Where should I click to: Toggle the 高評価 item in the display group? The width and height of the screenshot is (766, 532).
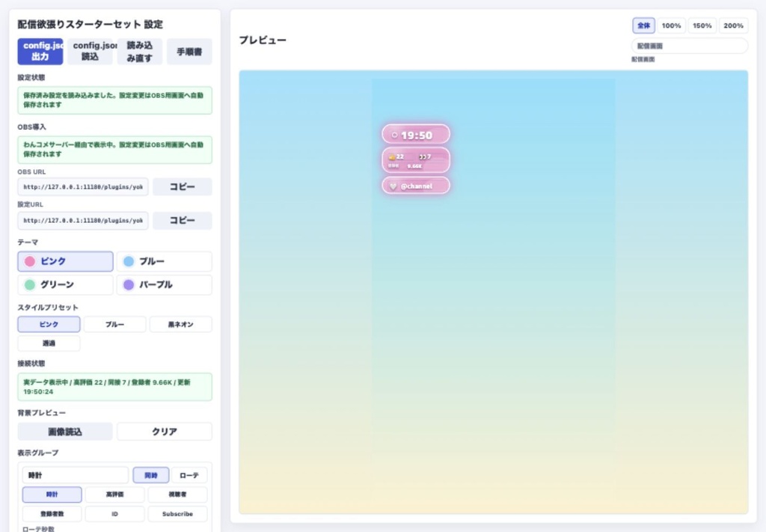(x=114, y=495)
